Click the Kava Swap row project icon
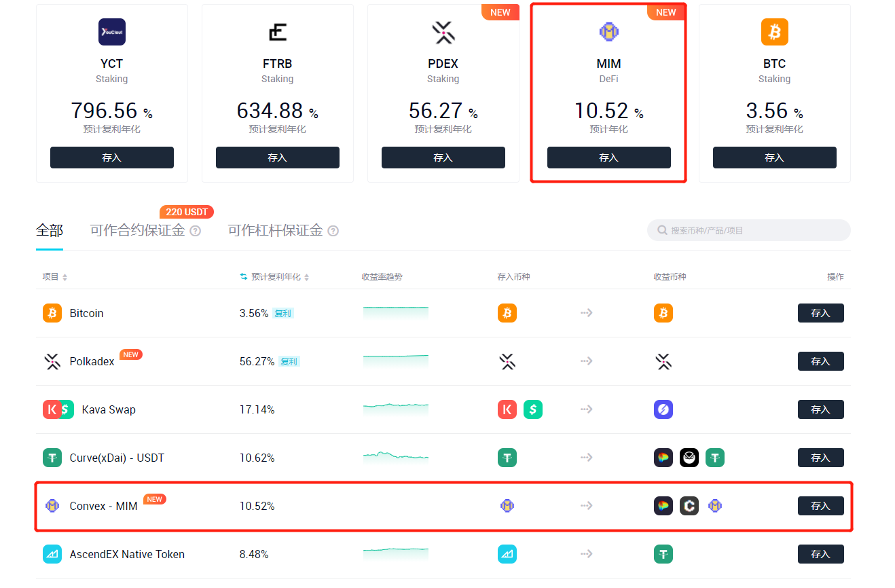The width and height of the screenshot is (895, 588). [58, 409]
